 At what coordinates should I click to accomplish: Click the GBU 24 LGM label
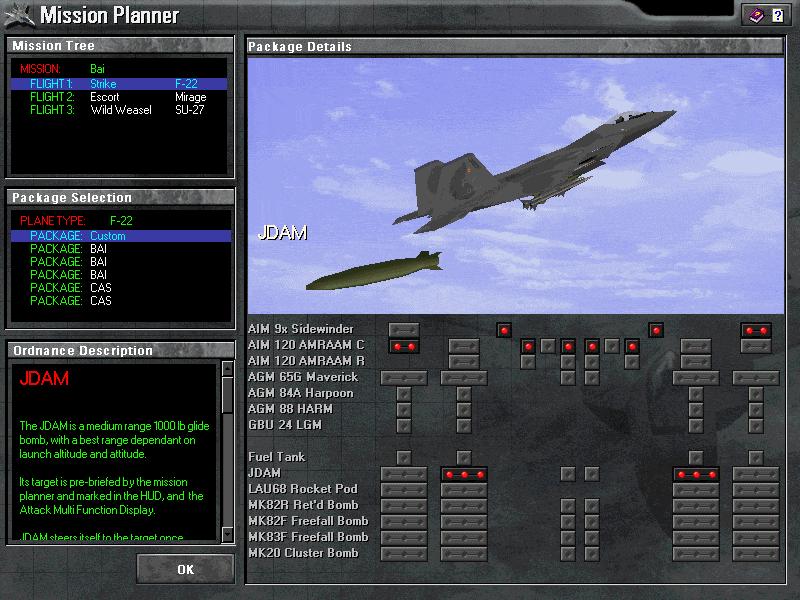click(285, 424)
